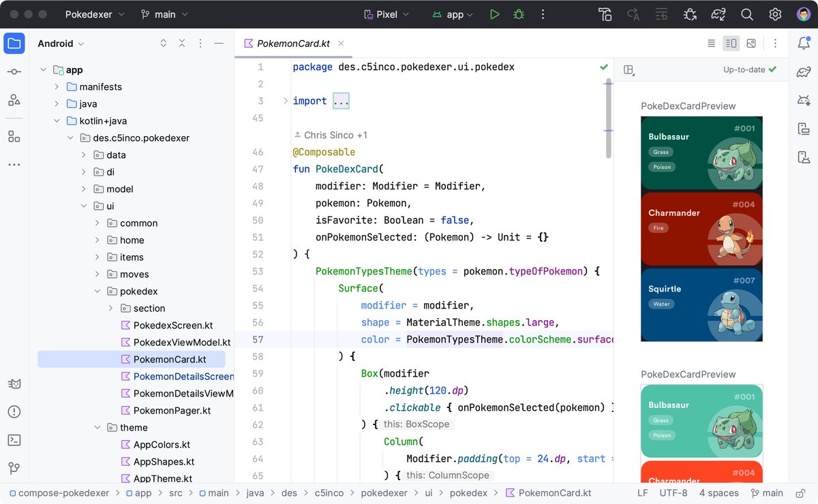Switch editor to Split view
The height and width of the screenshot is (504, 818).
(731, 44)
